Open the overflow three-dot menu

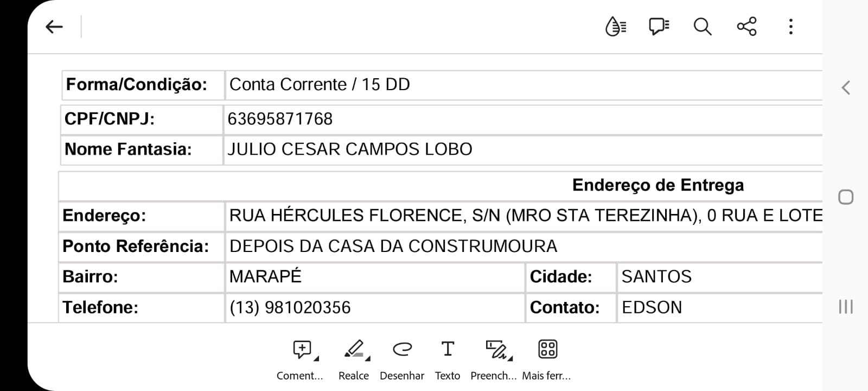click(791, 26)
